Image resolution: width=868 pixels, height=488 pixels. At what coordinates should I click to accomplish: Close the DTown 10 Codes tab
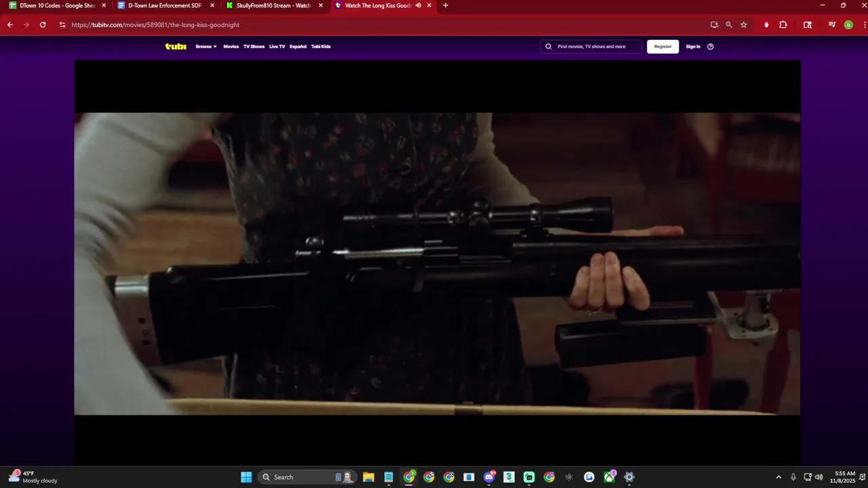click(x=104, y=5)
